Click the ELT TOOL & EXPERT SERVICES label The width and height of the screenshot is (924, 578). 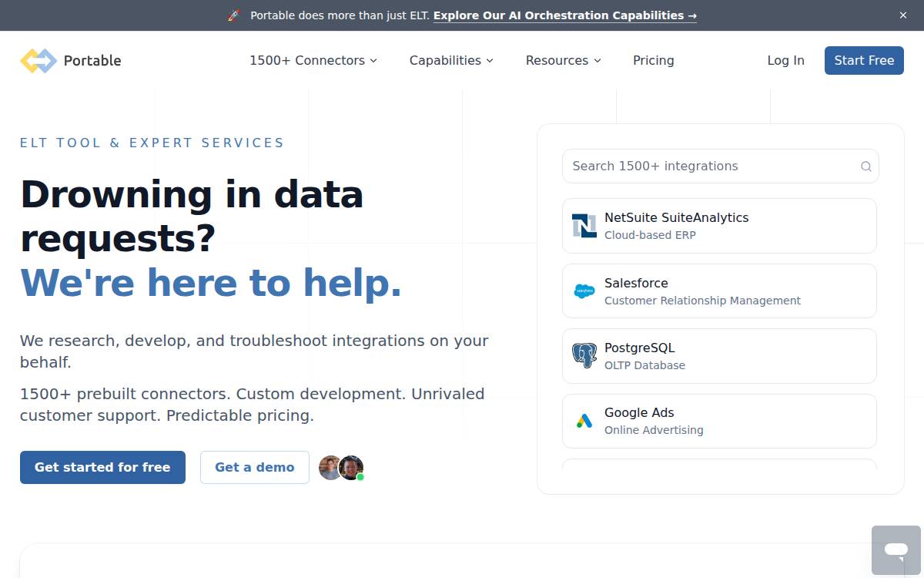[x=152, y=143]
